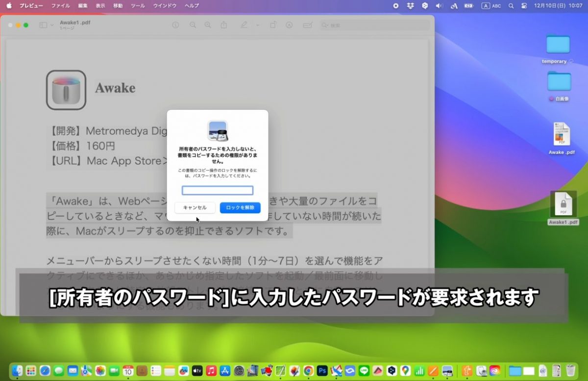Open FaceTime from the Dock

point(114,370)
